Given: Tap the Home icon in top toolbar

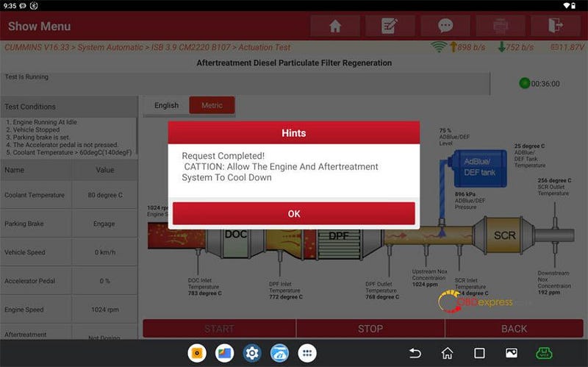Looking at the screenshot, I should [335, 26].
